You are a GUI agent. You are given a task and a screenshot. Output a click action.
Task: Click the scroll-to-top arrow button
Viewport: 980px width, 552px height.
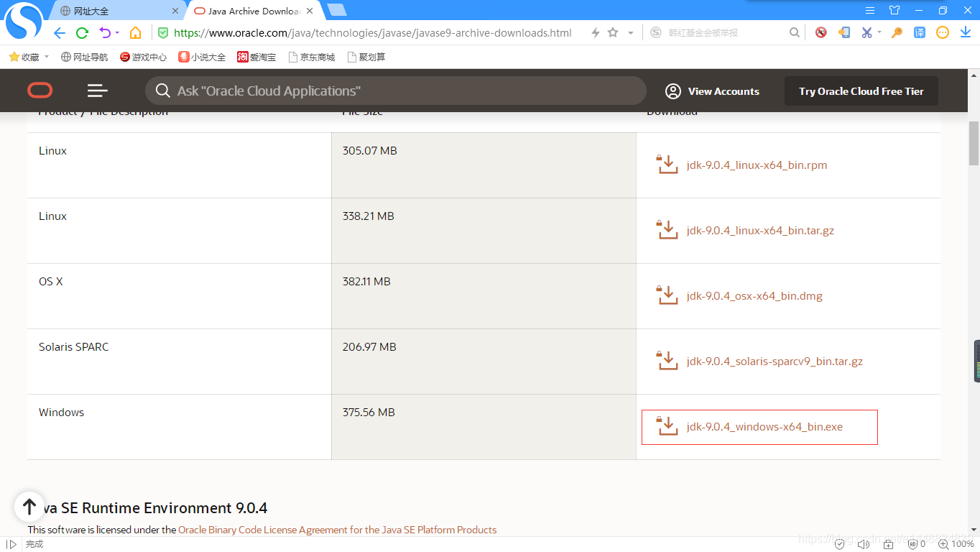point(29,507)
